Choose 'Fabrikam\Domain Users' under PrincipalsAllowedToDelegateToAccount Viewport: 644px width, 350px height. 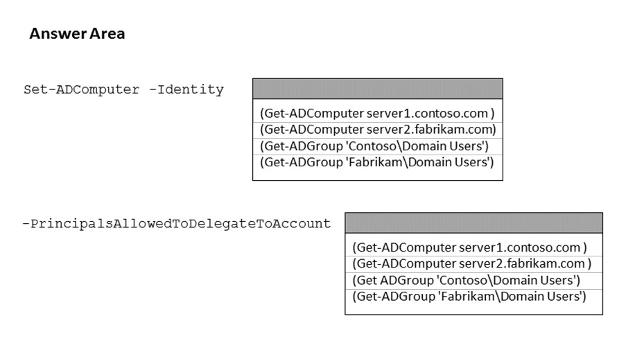point(469,297)
